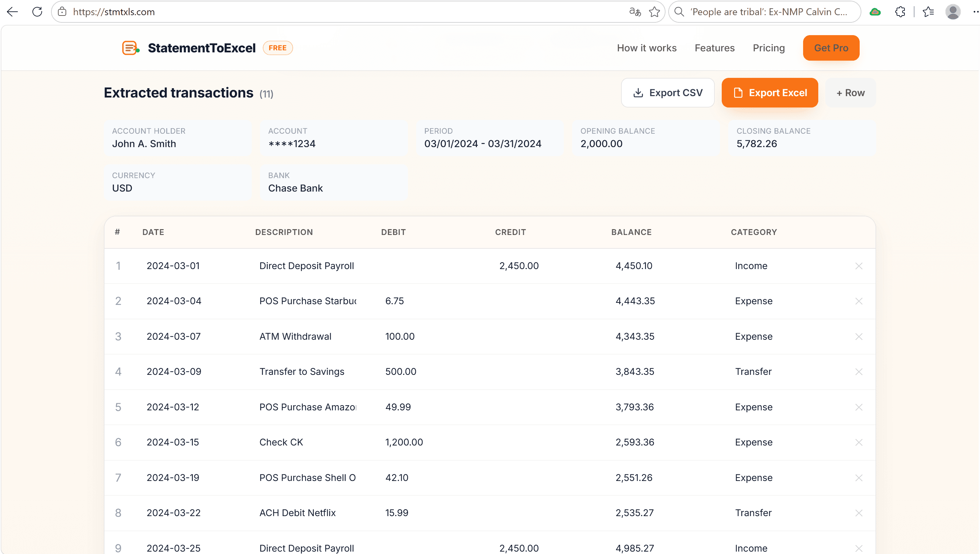Viewport: 980px width, 554px height.
Task: Go to the Features section
Action: pyautogui.click(x=714, y=48)
